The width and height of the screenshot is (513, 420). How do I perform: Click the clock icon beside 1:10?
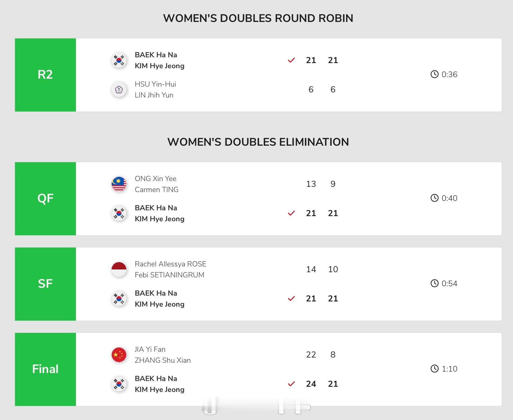pyautogui.click(x=434, y=369)
